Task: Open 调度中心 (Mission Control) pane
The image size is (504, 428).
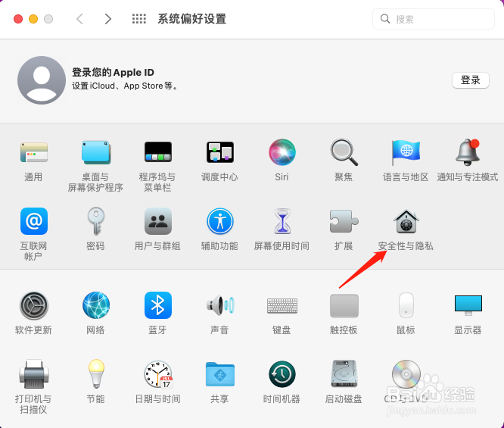Action: click(220, 152)
